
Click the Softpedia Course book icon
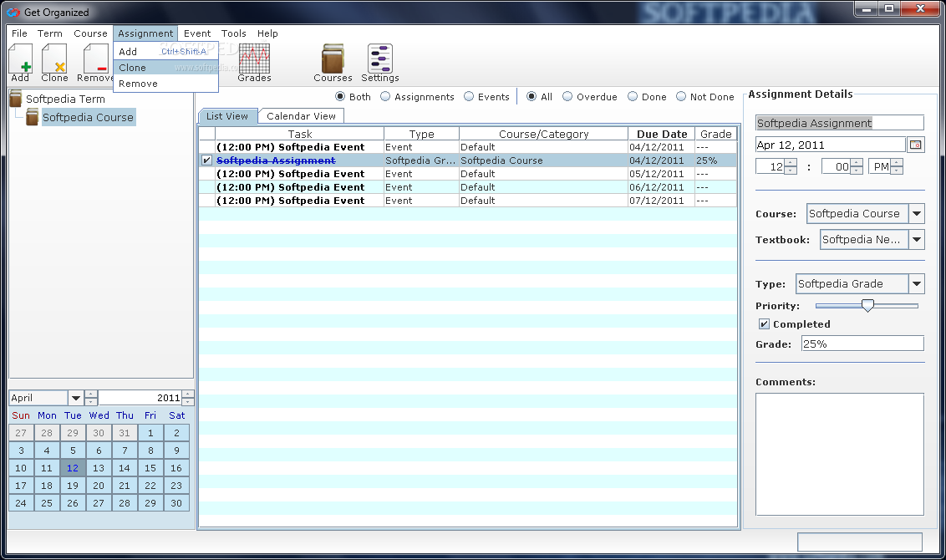tap(32, 117)
